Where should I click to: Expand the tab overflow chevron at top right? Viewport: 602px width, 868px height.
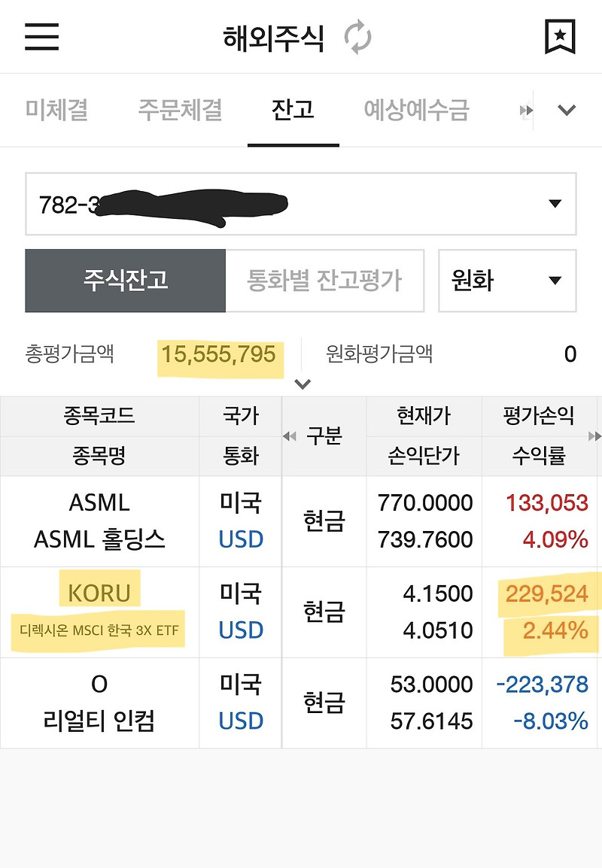(x=567, y=110)
